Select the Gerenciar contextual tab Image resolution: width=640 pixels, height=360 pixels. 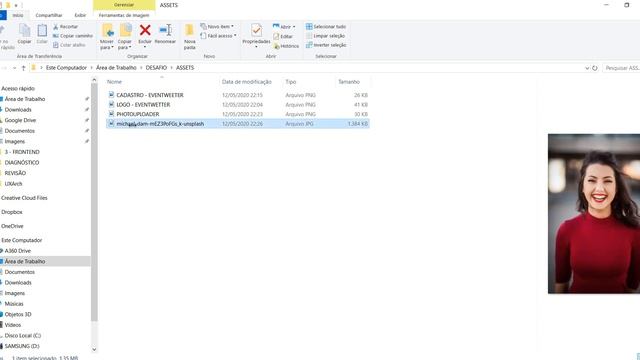point(124,5)
